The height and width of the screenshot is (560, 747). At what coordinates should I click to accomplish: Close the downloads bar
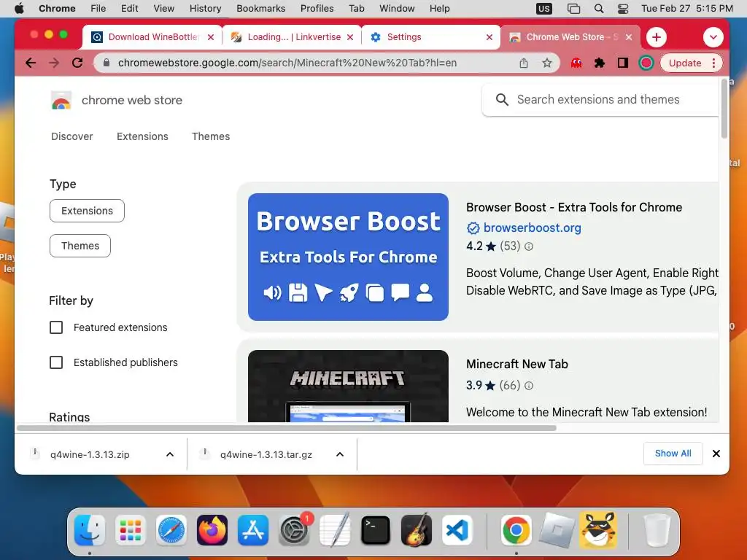(x=716, y=454)
